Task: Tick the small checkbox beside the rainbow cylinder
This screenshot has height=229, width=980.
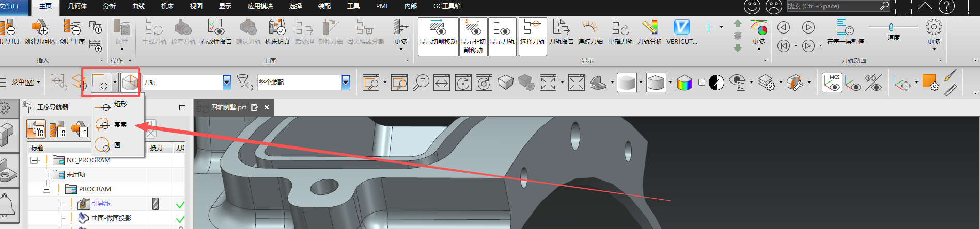Action: point(702,83)
